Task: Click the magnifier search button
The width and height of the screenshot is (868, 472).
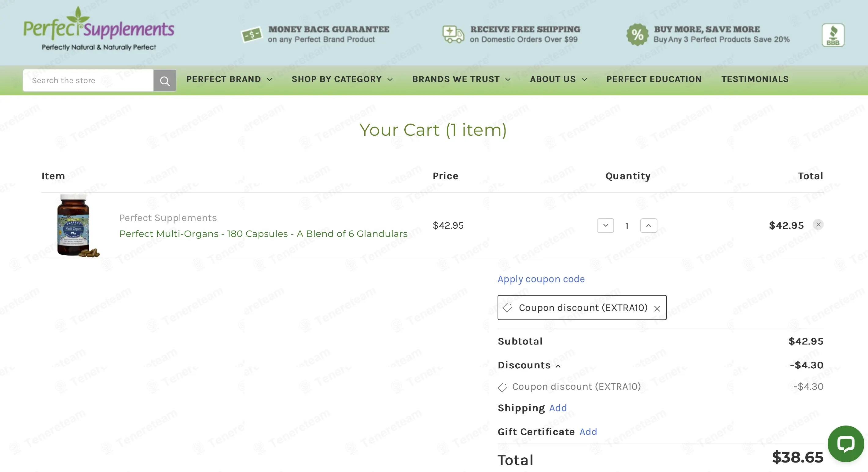Action: coord(164,81)
